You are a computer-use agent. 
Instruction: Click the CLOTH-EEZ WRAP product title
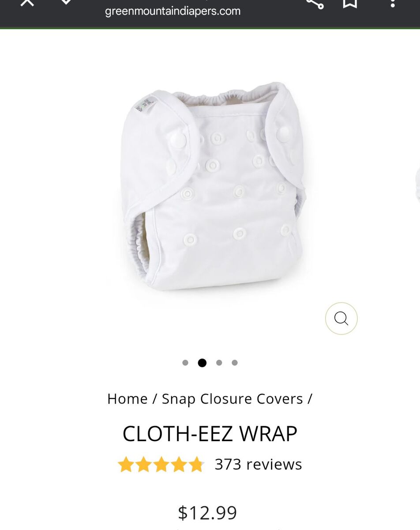pos(210,434)
